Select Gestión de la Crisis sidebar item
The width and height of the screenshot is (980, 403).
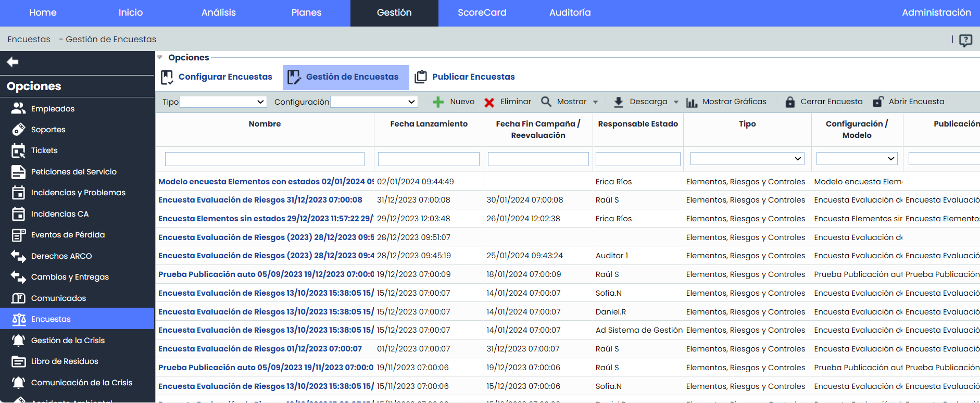68,341
